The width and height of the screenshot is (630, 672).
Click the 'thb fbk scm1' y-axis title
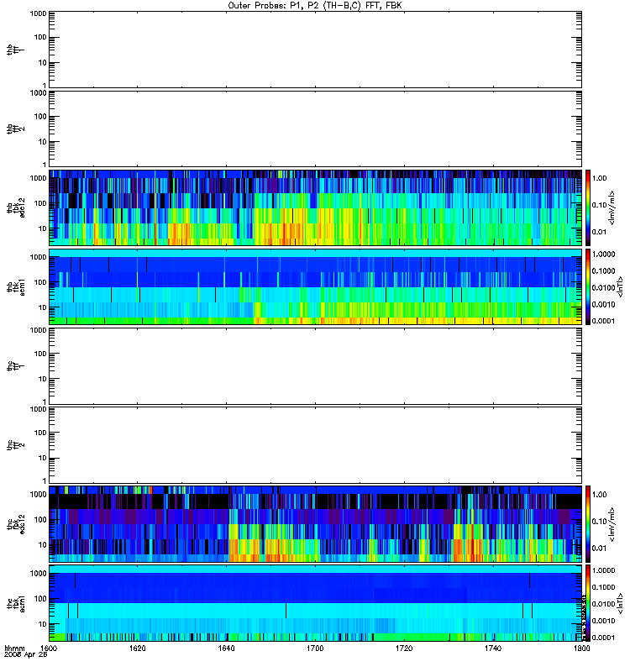(15, 286)
